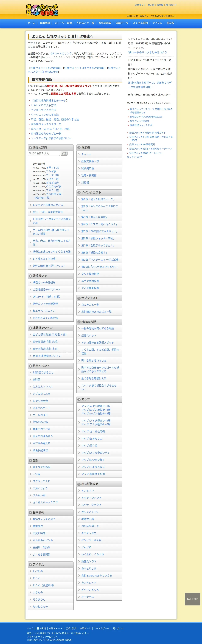Image resolution: width=202 pixels, height=644 pixels.
Task: Open the 恐怖の赤い箱 event page
Action: tap(40, 422)
